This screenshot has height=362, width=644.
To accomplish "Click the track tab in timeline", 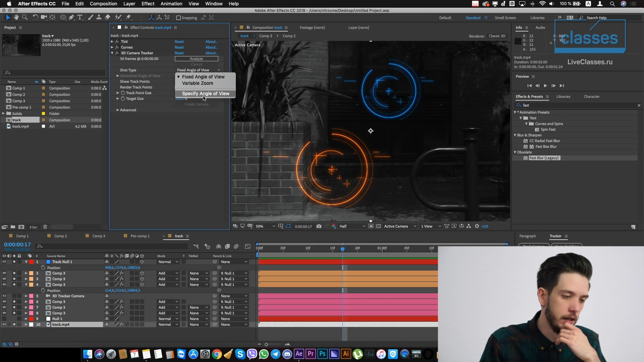I will pos(179,236).
